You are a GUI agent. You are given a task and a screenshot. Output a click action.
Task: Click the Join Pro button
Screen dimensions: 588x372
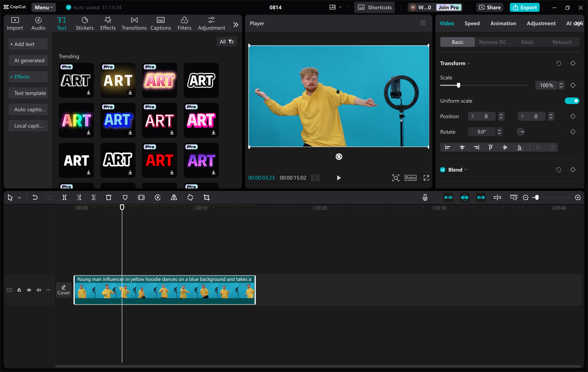click(448, 7)
